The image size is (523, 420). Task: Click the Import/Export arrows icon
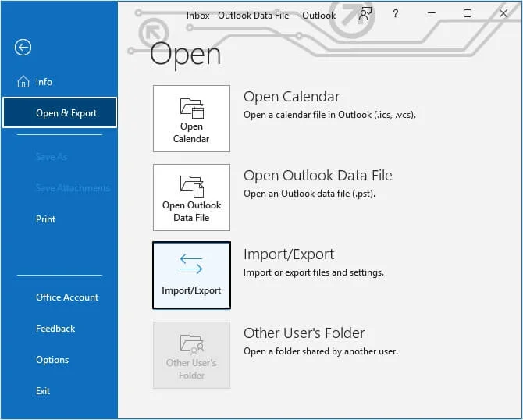[191, 264]
